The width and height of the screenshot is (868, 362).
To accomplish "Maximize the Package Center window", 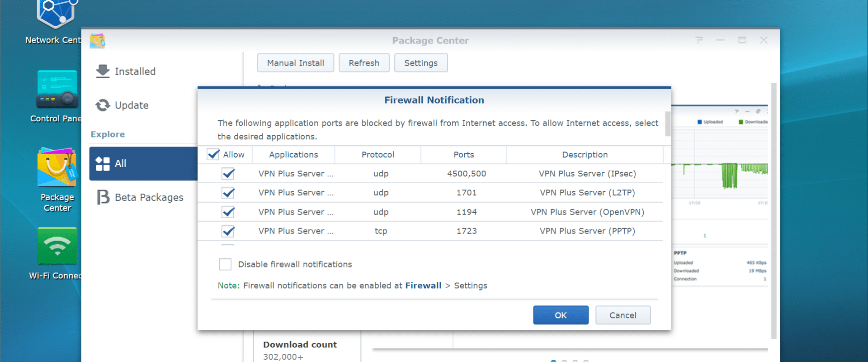I will (x=742, y=40).
